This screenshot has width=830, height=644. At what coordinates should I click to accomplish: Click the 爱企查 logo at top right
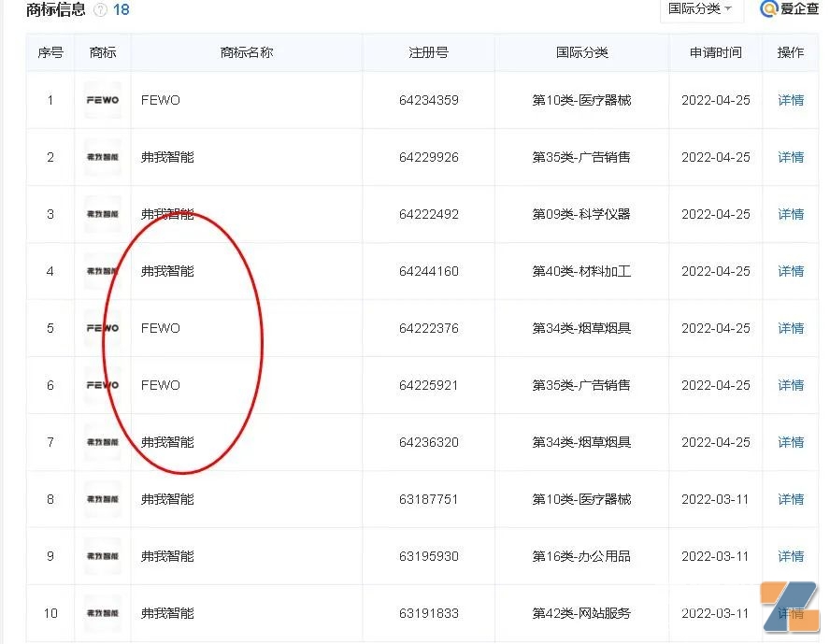click(x=793, y=9)
